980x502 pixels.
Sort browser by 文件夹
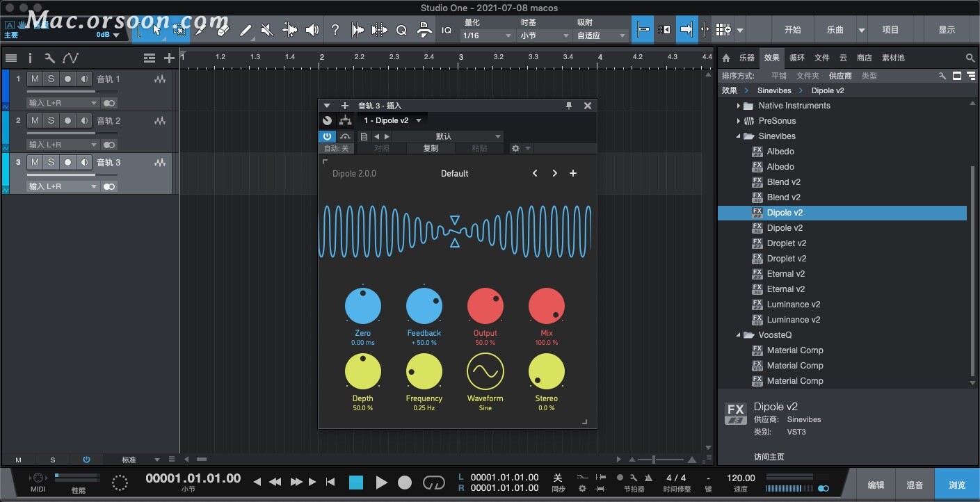pyautogui.click(x=808, y=76)
